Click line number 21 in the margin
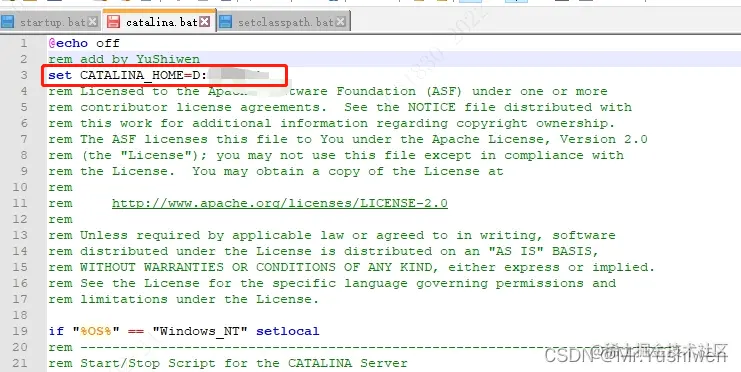The width and height of the screenshot is (741, 372). (20, 363)
